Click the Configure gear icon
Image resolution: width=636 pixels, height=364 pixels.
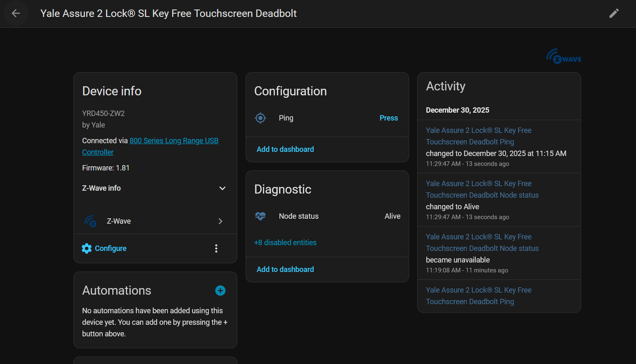pos(87,248)
